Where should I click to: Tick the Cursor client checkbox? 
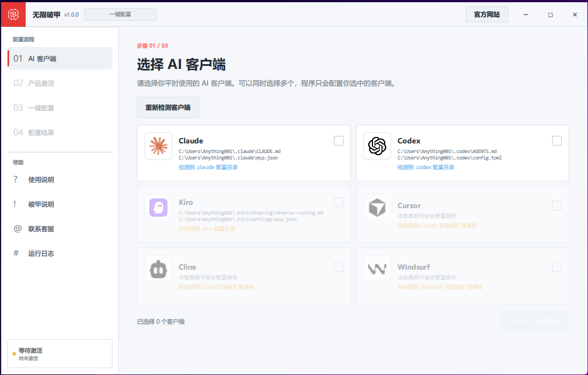(557, 205)
